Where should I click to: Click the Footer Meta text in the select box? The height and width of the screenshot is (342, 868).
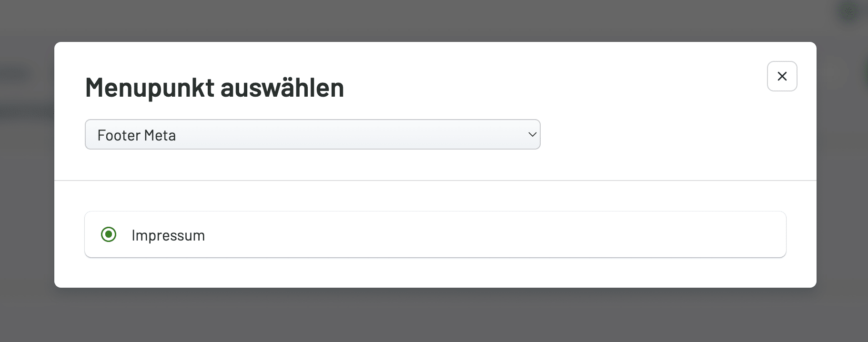tap(137, 135)
